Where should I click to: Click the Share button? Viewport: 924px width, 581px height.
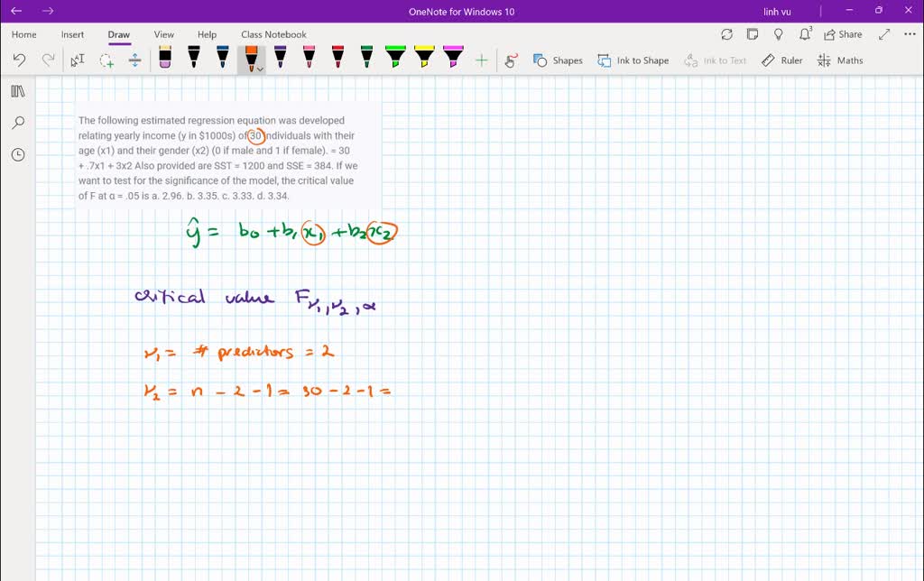coord(843,33)
